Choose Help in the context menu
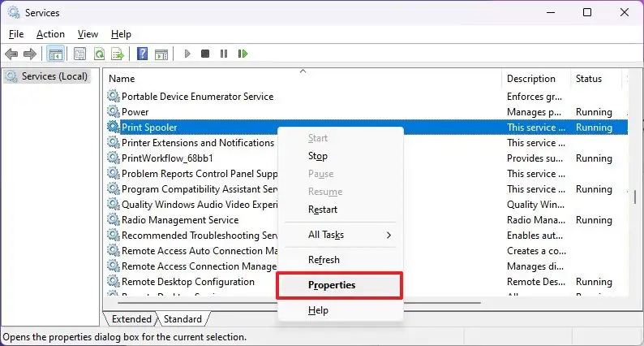This screenshot has width=644, height=346. pos(341,310)
